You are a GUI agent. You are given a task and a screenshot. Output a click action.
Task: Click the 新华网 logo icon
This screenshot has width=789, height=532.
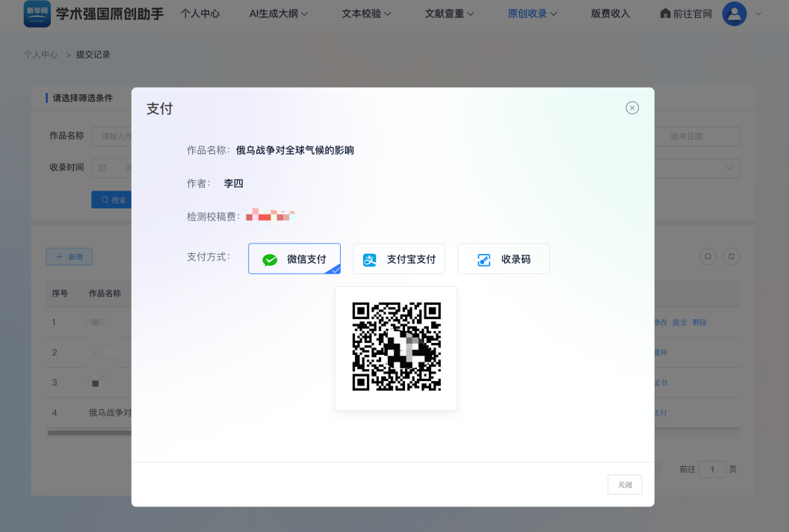point(37,13)
